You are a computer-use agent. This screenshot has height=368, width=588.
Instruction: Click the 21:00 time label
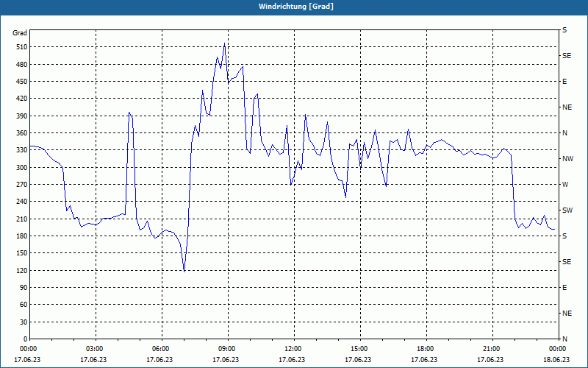490,349
